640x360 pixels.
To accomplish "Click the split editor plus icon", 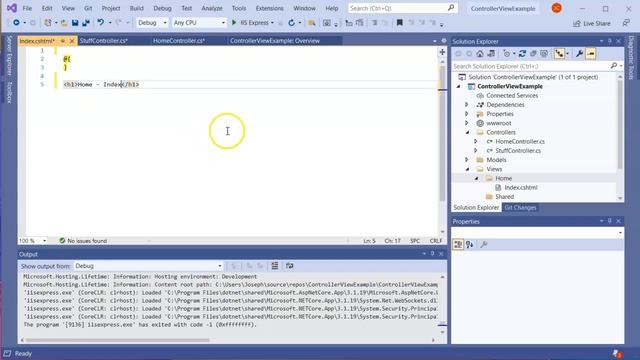I will click(x=442, y=52).
